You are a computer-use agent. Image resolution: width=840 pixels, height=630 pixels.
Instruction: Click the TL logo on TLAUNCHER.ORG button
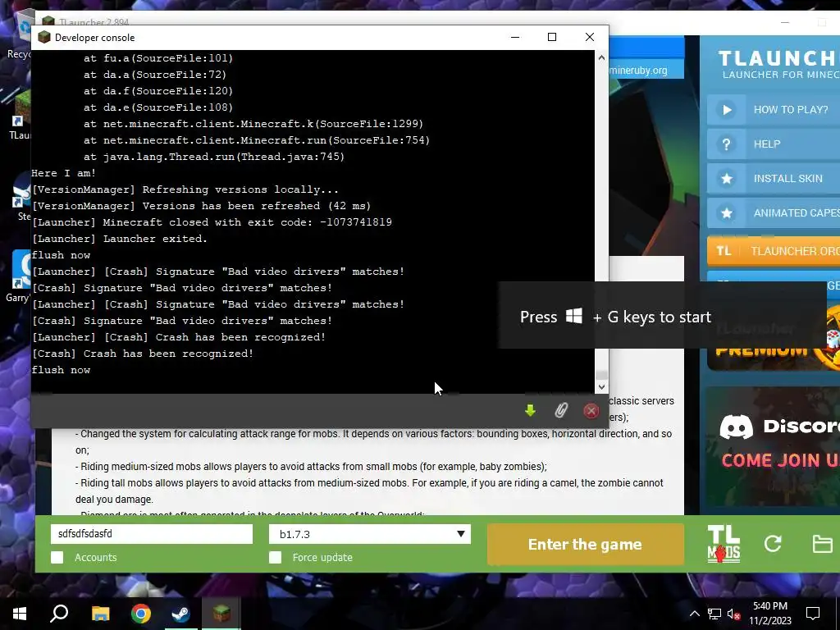pyautogui.click(x=724, y=251)
